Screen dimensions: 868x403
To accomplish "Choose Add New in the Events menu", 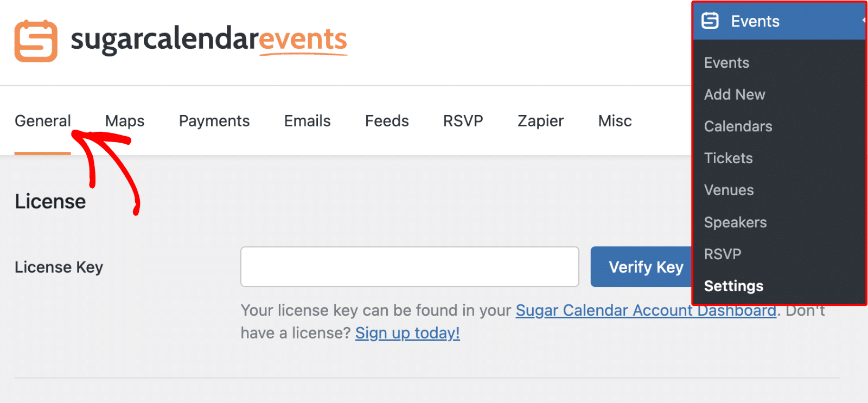I will coord(735,94).
